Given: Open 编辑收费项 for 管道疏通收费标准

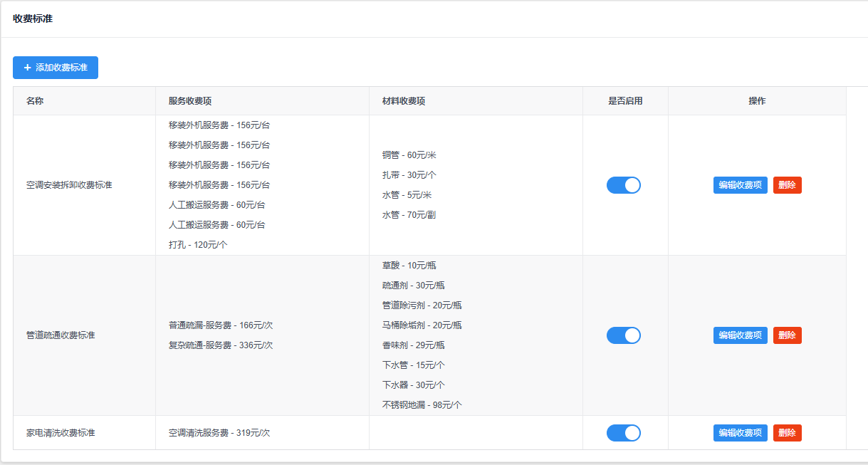Looking at the screenshot, I should (740, 335).
